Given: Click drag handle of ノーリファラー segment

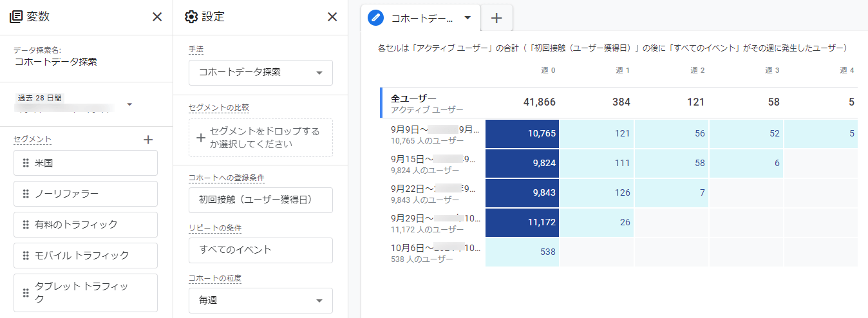Looking at the screenshot, I should (x=26, y=194).
